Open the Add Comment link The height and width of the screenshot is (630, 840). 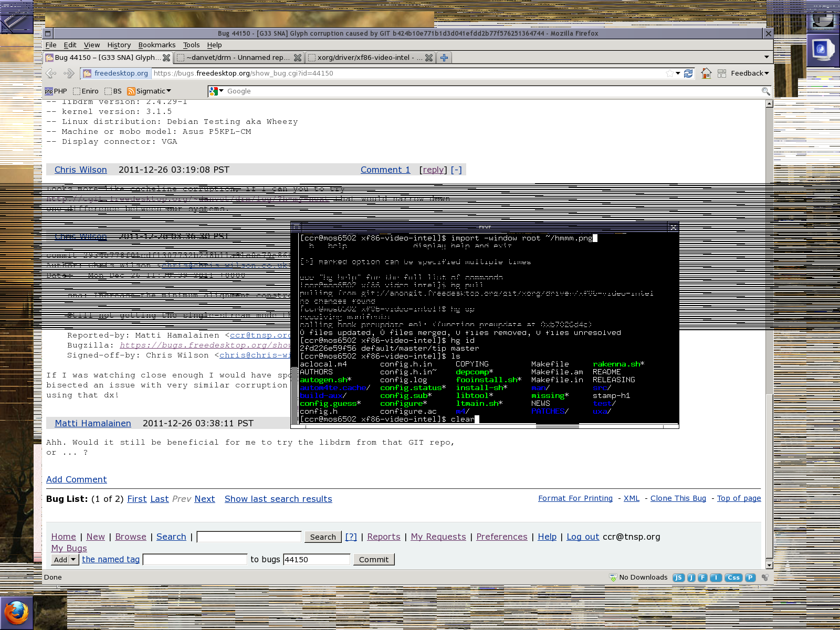76,479
